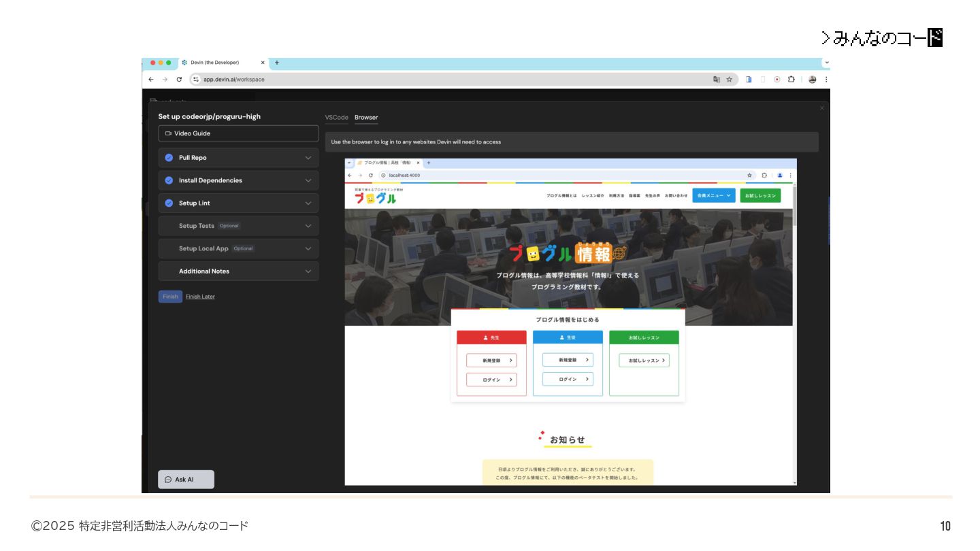Expand the Setup Local App step

coord(238,248)
